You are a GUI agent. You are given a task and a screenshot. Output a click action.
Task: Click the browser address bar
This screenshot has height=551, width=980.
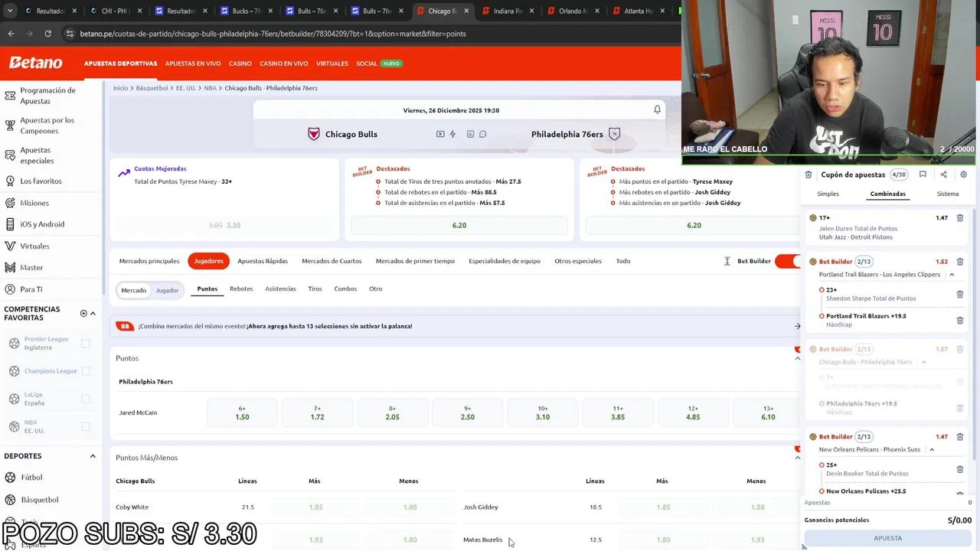(x=367, y=34)
